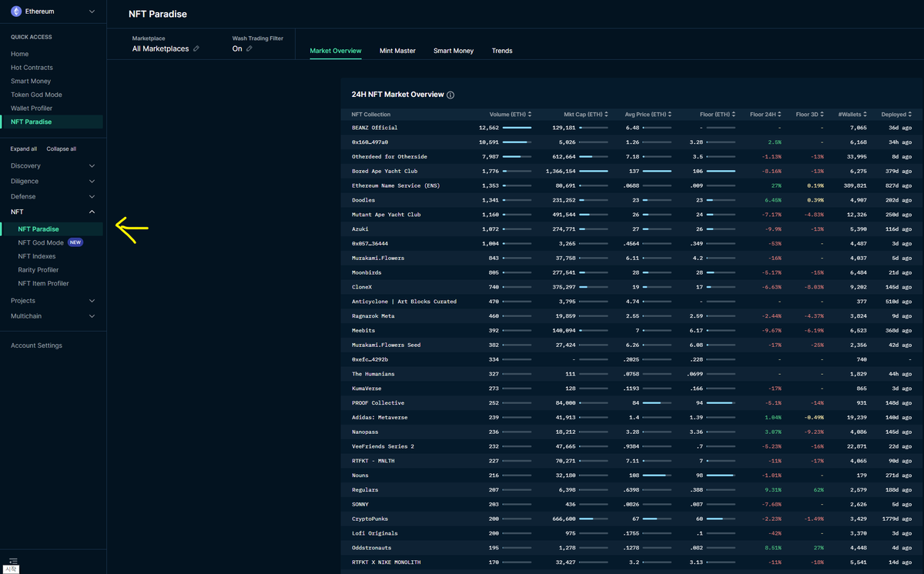
Task: Open Account Settings
Action: 36,345
